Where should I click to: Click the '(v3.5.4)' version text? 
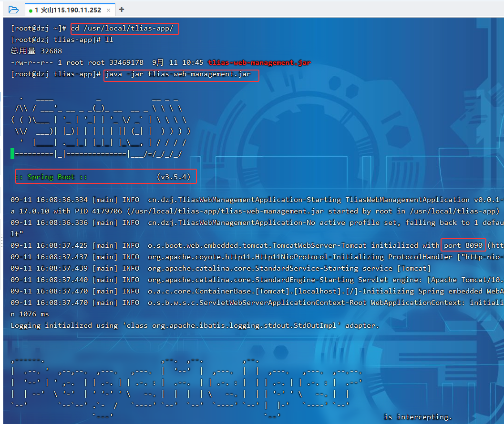coord(174,177)
